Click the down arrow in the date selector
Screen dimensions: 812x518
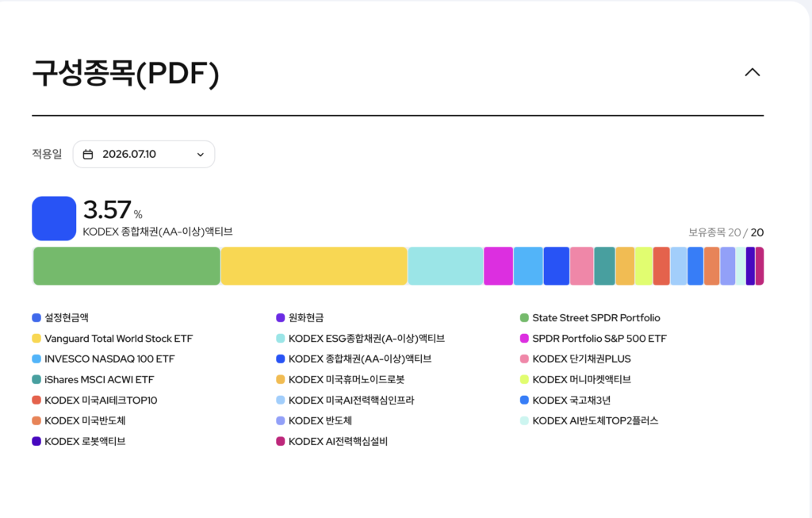coord(201,155)
